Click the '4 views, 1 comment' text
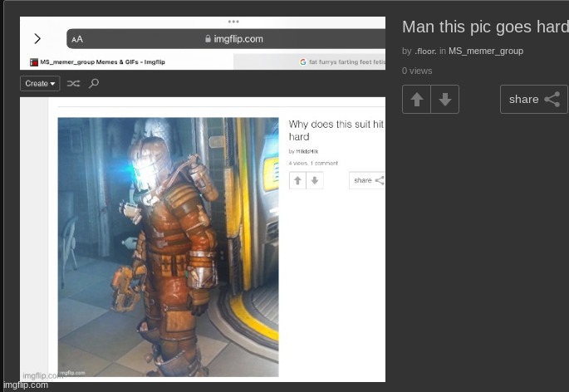 pyautogui.click(x=313, y=164)
